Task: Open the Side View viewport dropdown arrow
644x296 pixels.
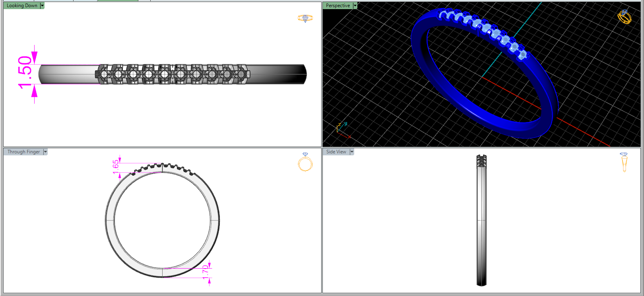Action: click(x=352, y=152)
